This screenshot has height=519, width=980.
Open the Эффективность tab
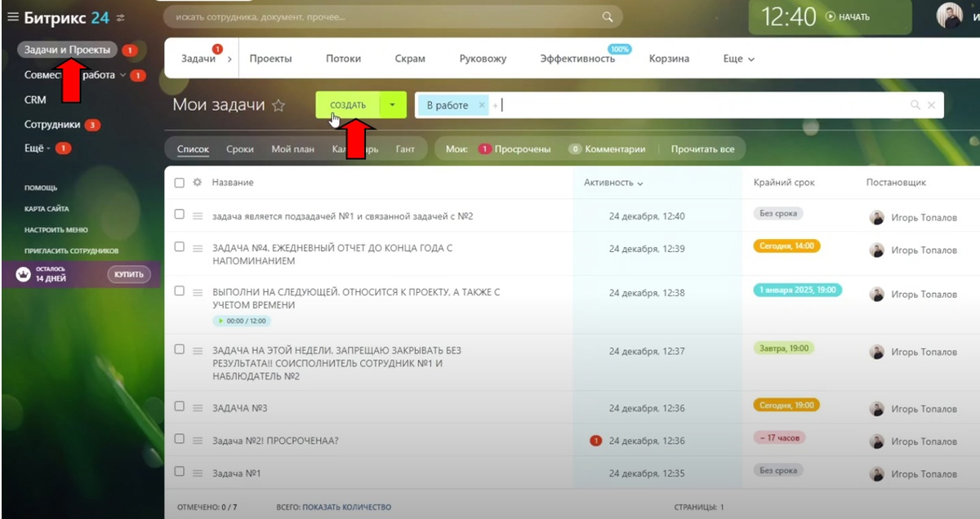pyautogui.click(x=577, y=59)
